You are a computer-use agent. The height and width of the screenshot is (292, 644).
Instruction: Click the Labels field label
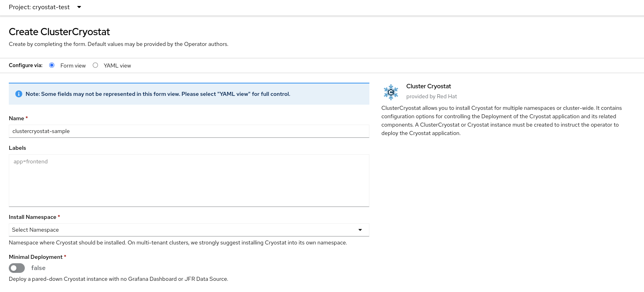click(17, 148)
